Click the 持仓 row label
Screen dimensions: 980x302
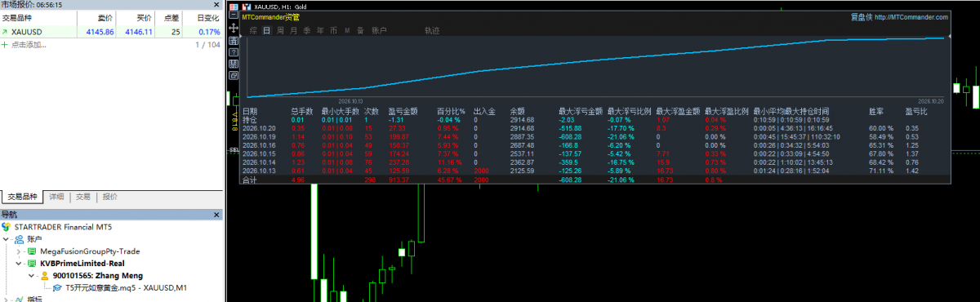click(x=250, y=119)
